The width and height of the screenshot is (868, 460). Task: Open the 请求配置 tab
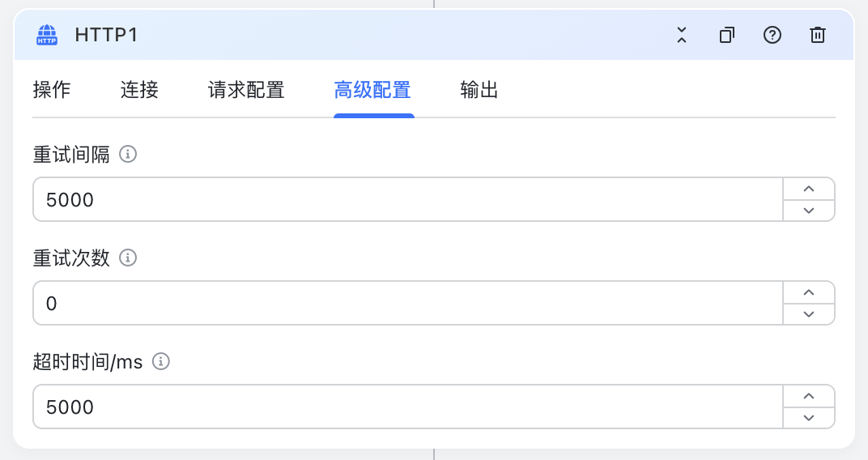click(246, 90)
